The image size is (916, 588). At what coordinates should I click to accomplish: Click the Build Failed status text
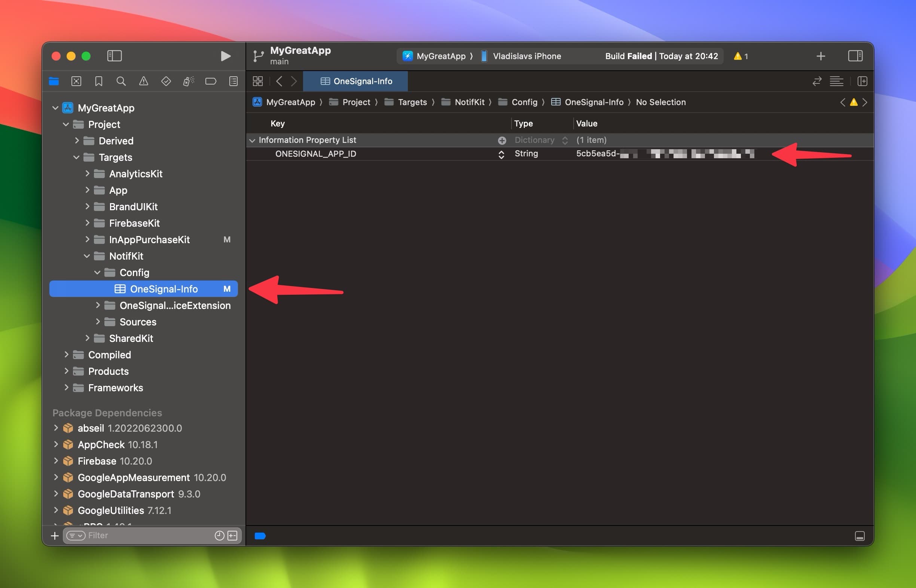(661, 56)
